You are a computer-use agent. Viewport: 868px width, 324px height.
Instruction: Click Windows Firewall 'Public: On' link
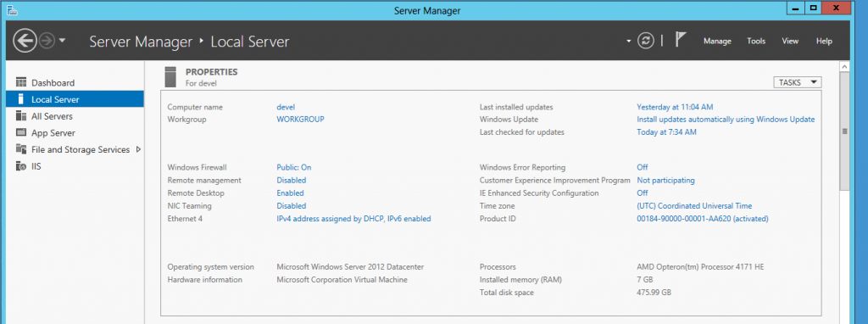coord(294,167)
